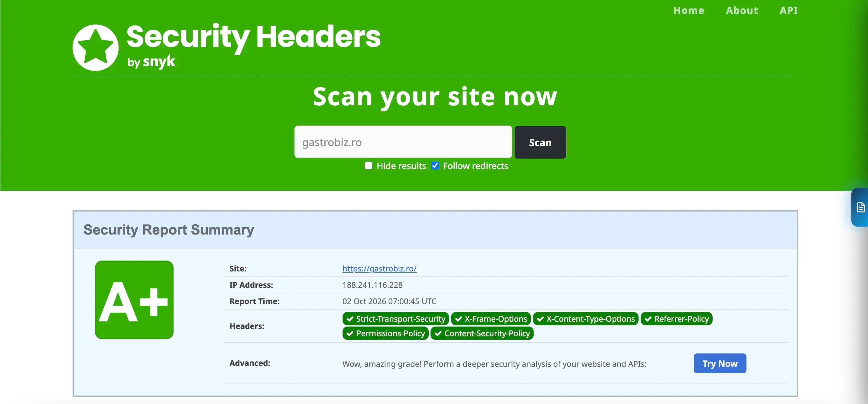Open the API menu item

(x=788, y=11)
